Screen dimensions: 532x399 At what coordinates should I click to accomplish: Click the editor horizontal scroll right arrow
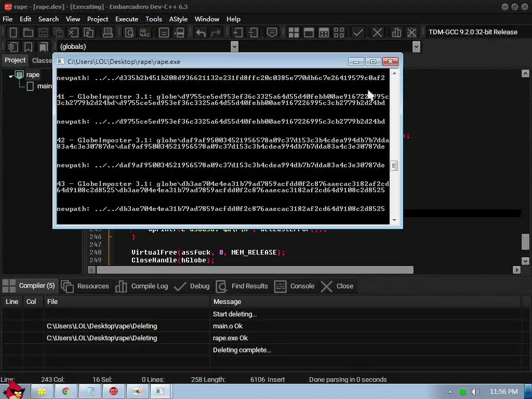pos(516,270)
